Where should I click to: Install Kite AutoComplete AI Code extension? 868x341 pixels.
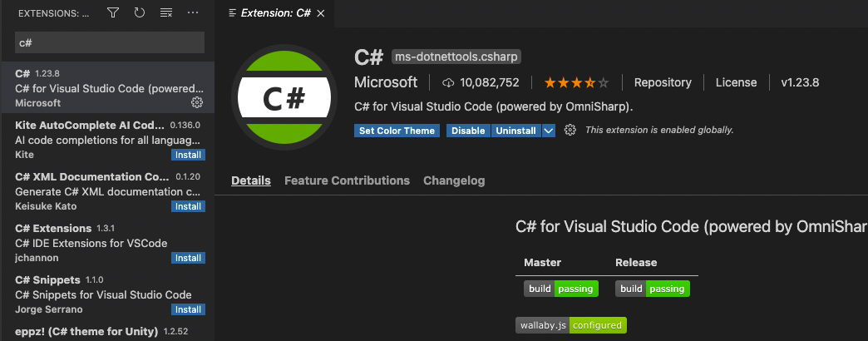[x=188, y=155]
